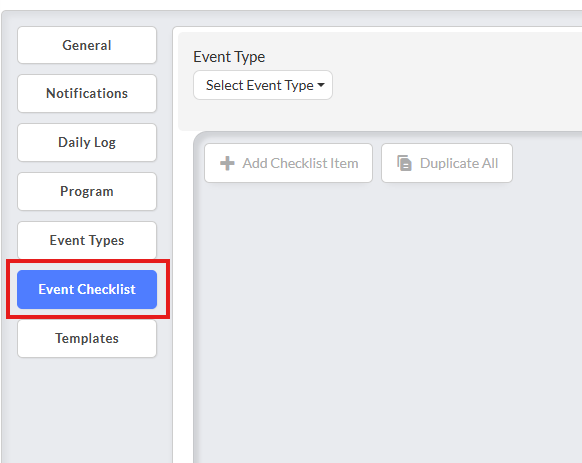Open the Select Event Type dropdown
This screenshot has height=463, width=582.
pos(263,85)
